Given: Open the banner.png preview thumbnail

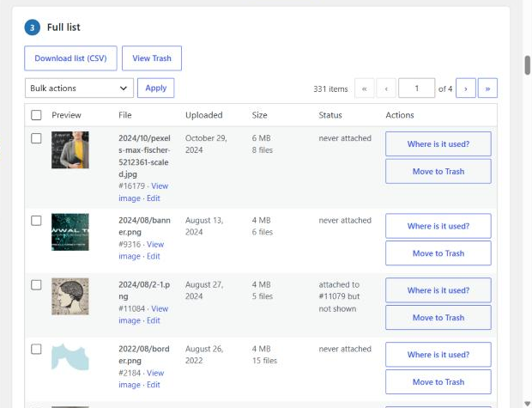Looking at the screenshot, I should tap(70, 232).
